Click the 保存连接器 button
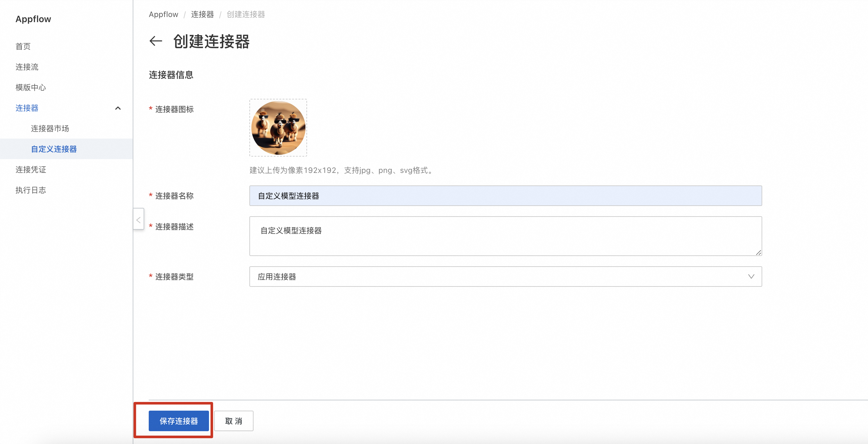The width and height of the screenshot is (868, 444). coord(179,421)
